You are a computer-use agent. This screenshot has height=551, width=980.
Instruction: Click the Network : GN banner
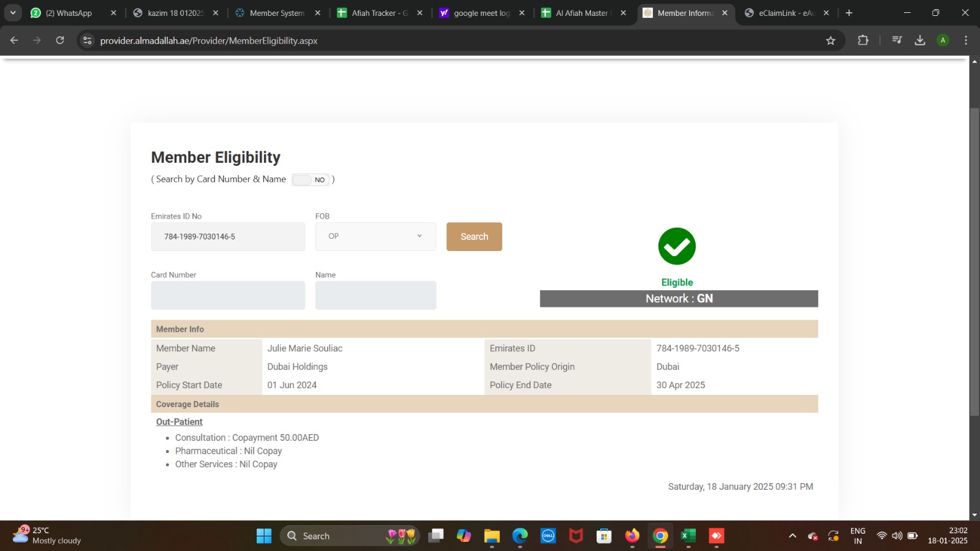point(679,299)
